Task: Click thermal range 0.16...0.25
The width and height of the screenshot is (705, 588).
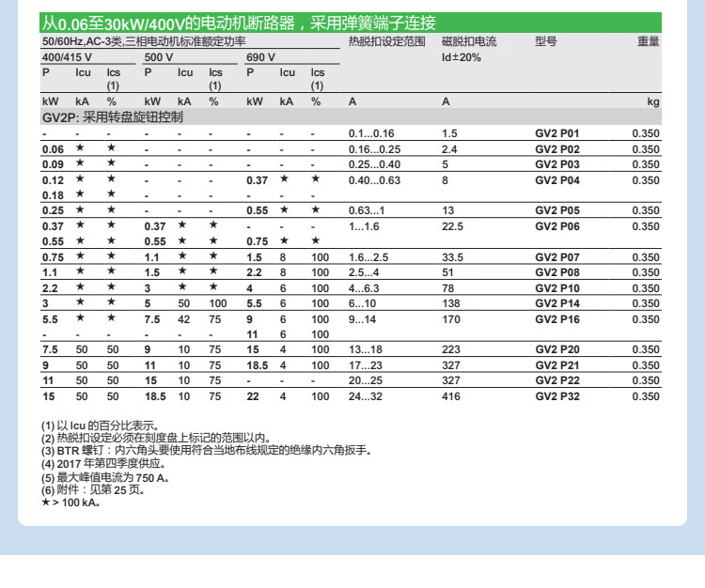Action: click(374, 149)
